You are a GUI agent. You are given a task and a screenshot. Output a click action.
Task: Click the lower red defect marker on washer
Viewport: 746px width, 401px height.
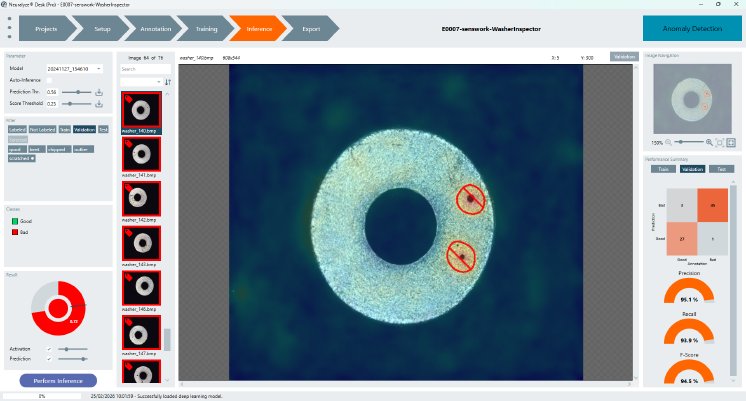[461, 257]
